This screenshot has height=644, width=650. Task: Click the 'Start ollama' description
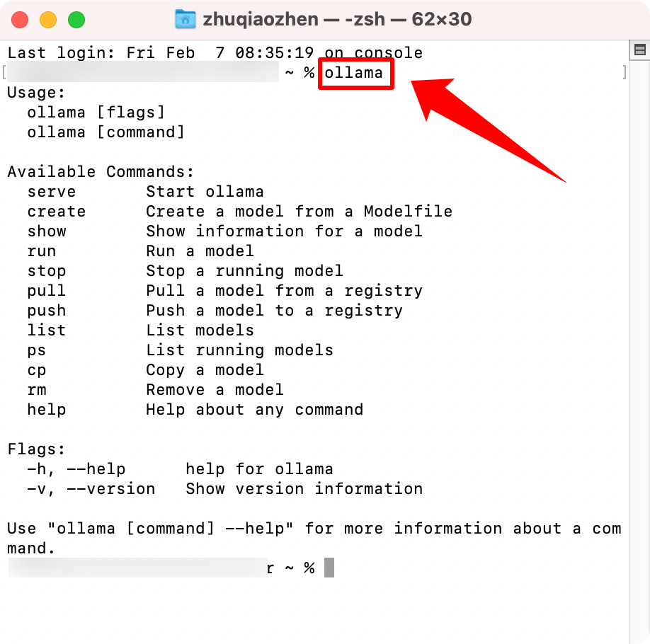[205, 192]
